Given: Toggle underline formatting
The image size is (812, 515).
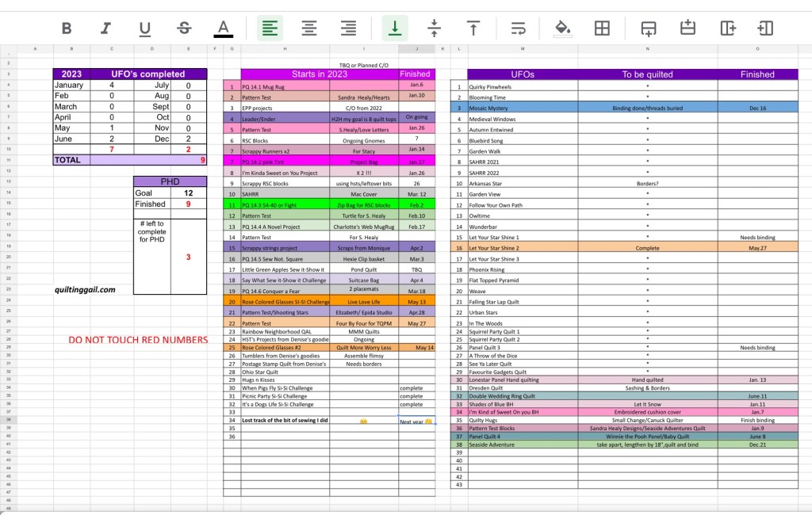Looking at the screenshot, I should tap(144, 29).
